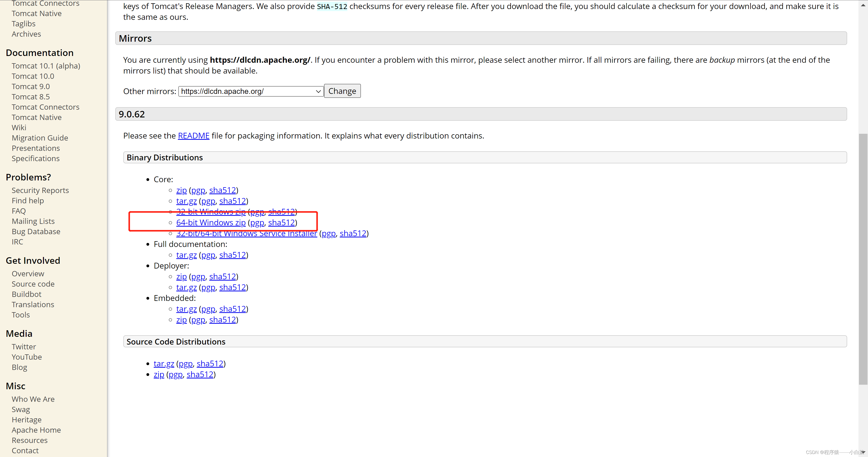The height and width of the screenshot is (457, 868).
Task: Click the zip link under Core binary
Action: (181, 190)
